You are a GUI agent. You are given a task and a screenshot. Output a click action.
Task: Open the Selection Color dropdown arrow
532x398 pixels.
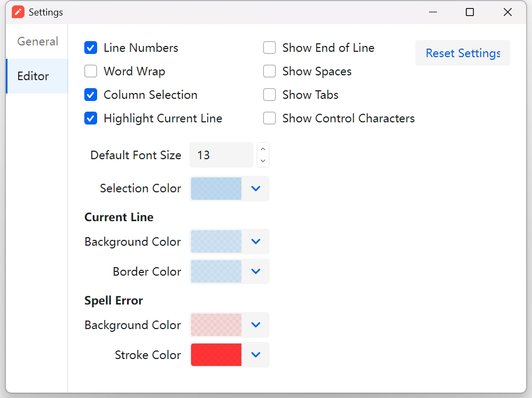256,189
